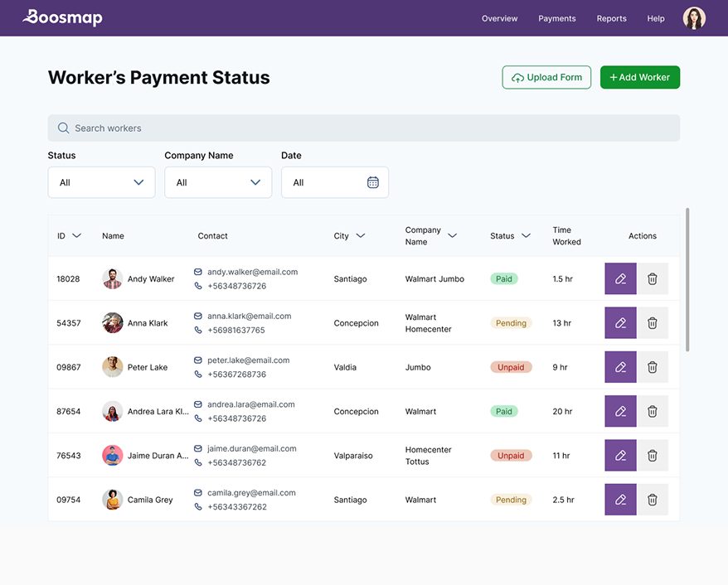Open Help in the top nav
This screenshot has height=585, width=728.
pos(656,18)
